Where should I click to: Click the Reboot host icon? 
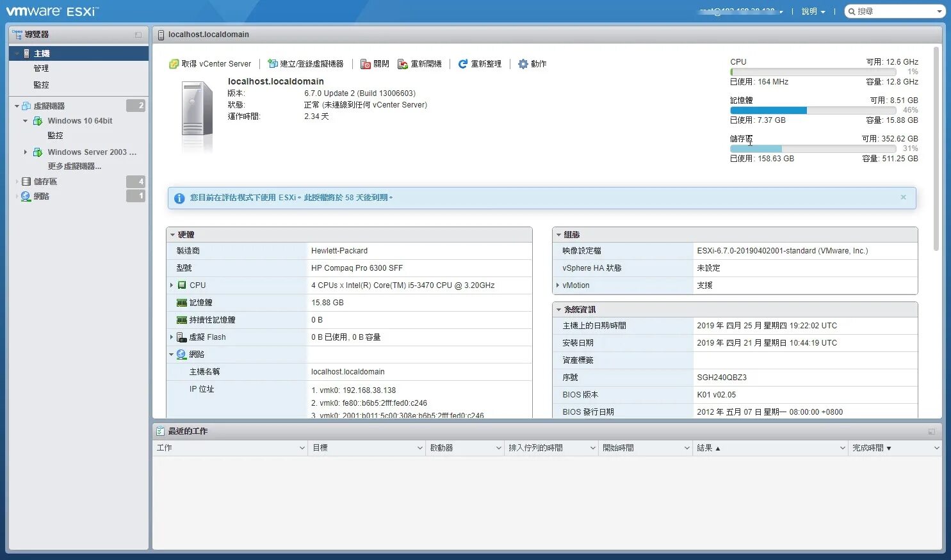(403, 64)
